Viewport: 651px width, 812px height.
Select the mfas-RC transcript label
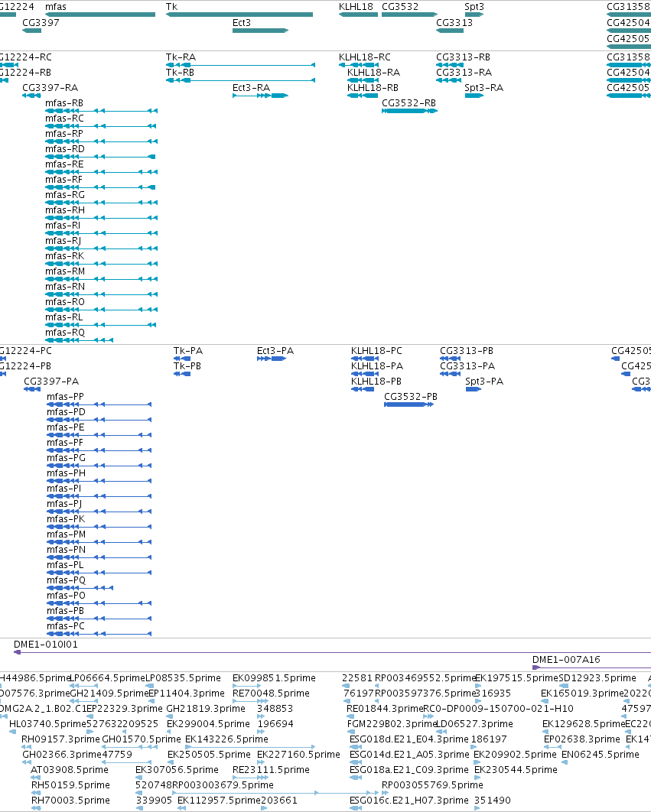pyautogui.click(x=64, y=118)
